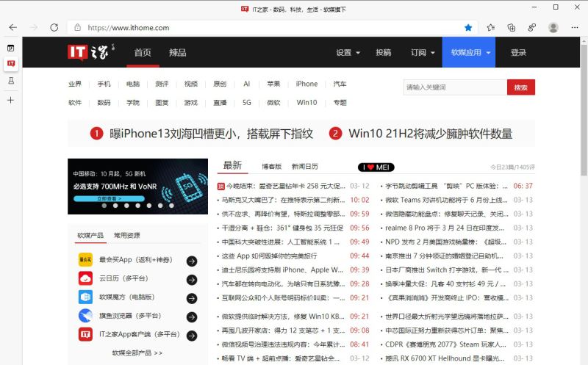Click the padlock site info icon
The height and width of the screenshot is (365, 588).
pos(77,27)
